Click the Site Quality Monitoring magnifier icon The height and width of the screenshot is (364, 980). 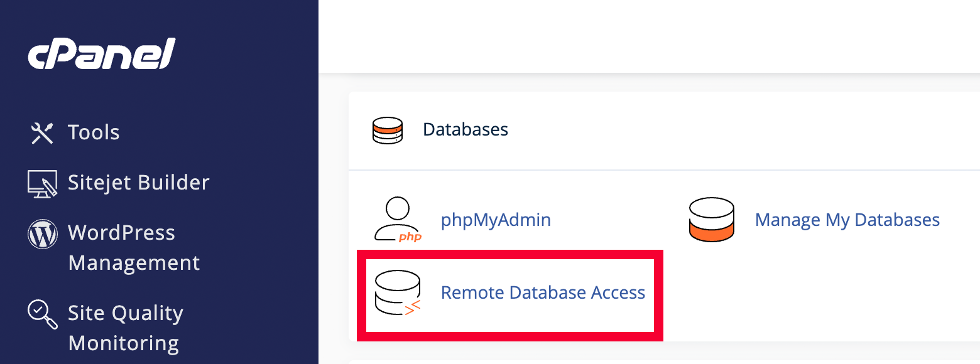42,313
